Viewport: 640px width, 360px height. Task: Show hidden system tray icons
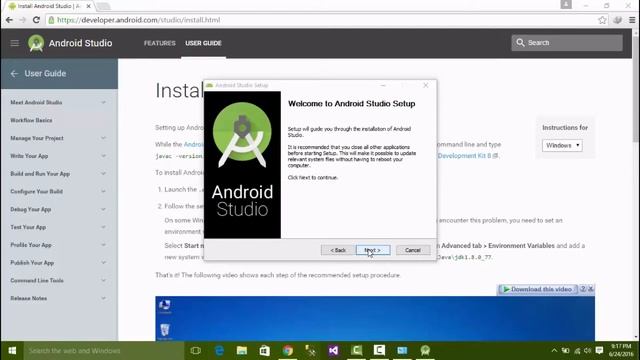[554, 351]
